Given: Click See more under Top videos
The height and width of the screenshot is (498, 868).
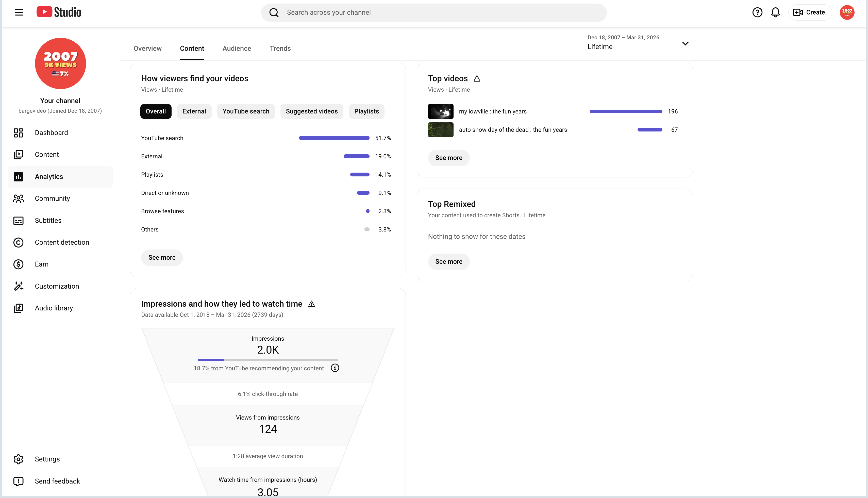Looking at the screenshot, I should pyautogui.click(x=449, y=158).
